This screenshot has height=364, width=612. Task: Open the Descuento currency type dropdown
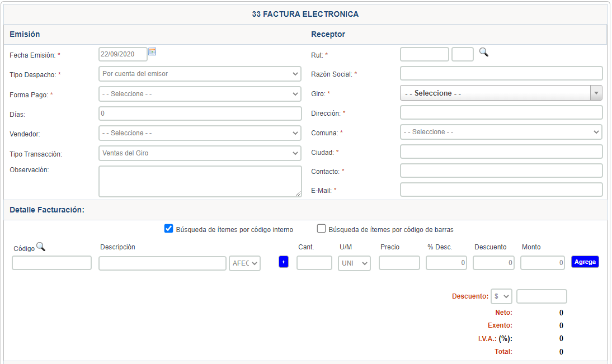pyautogui.click(x=501, y=296)
